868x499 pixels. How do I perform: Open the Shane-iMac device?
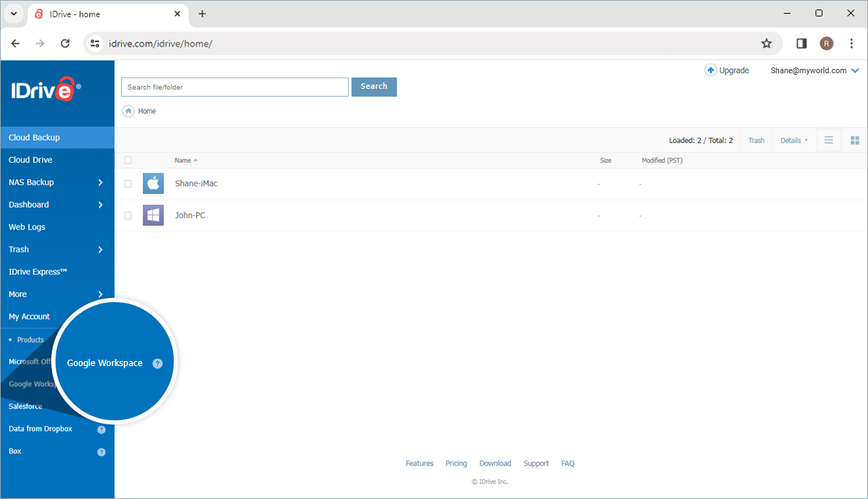tap(196, 183)
